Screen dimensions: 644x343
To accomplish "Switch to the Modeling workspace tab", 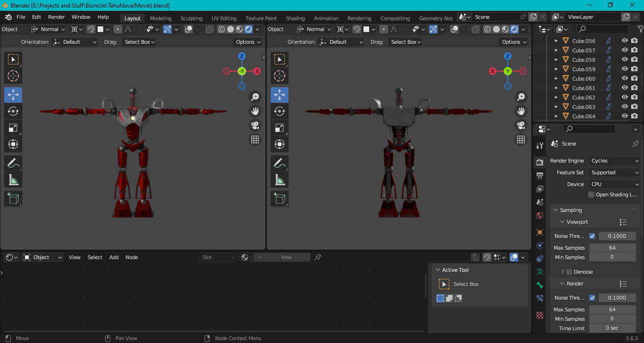I will 160,18.
